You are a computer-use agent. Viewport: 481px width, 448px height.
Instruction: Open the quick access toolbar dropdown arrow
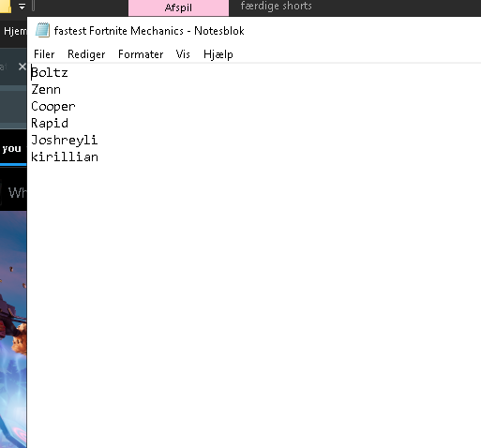pyautogui.click(x=22, y=7)
